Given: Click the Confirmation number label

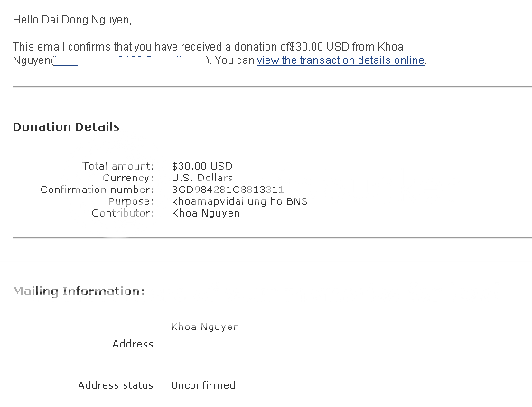Looking at the screenshot, I should [97, 190].
